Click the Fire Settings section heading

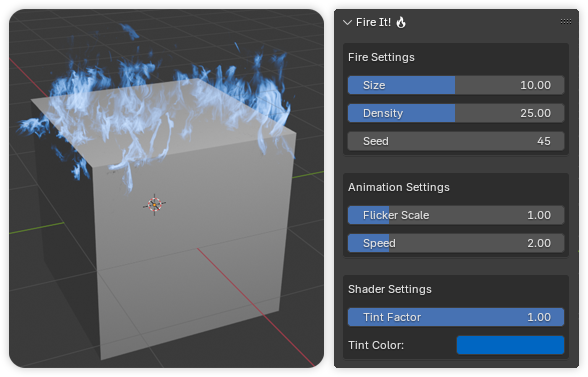(x=381, y=57)
